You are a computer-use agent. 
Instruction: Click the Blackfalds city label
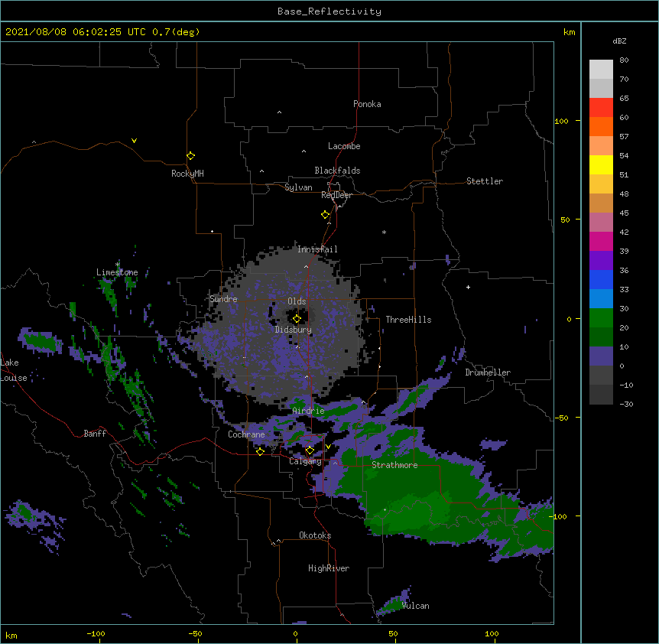(x=337, y=171)
